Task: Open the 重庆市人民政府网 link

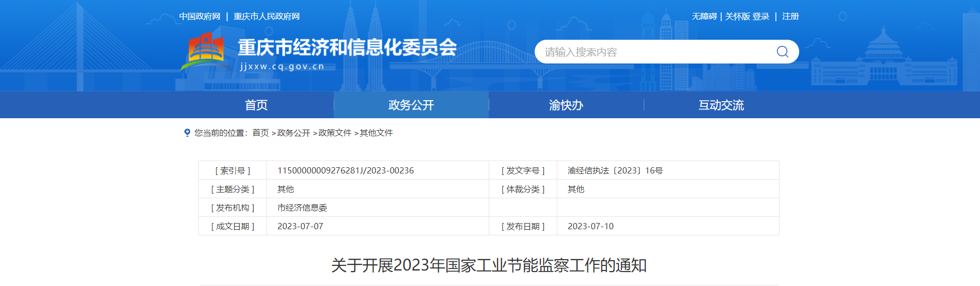Action: pyautogui.click(x=267, y=17)
